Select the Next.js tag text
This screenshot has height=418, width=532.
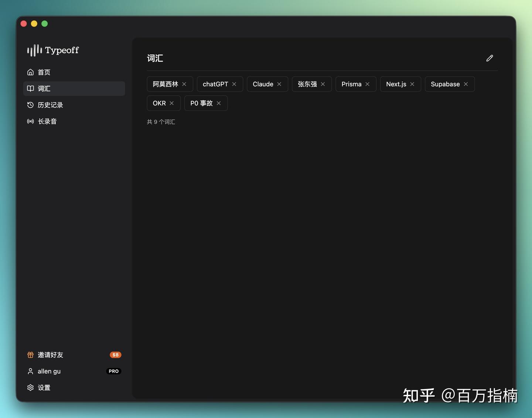point(396,84)
